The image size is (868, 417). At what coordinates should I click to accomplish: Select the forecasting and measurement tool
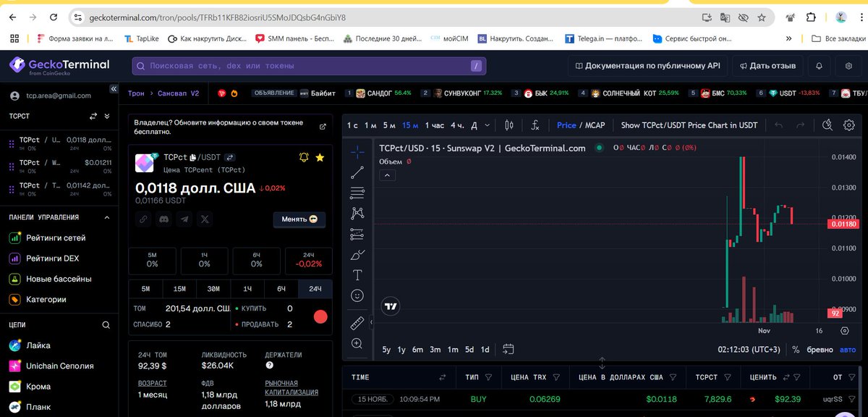tap(357, 234)
